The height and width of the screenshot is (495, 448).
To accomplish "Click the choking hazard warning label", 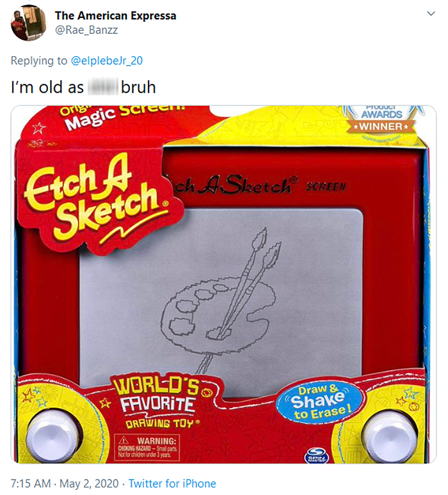I will point(147,447).
